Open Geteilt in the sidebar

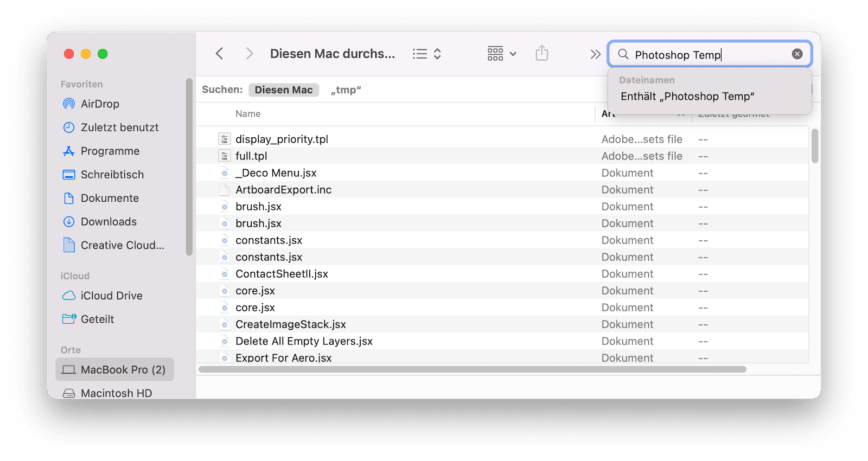[x=97, y=319]
